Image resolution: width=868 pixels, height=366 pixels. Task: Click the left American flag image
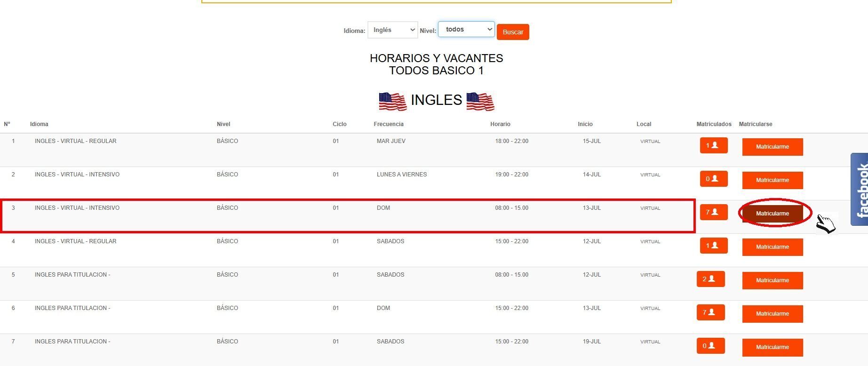392,101
